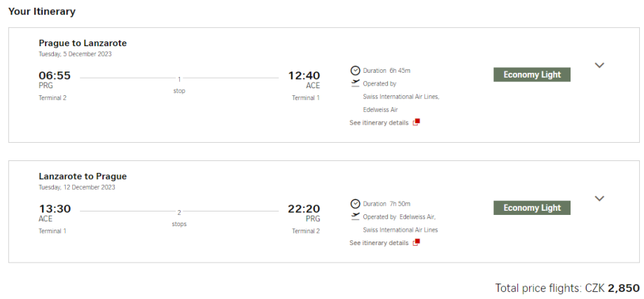Click the red external link icon for return itinerary
The height and width of the screenshot is (299, 644).
[416, 243]
